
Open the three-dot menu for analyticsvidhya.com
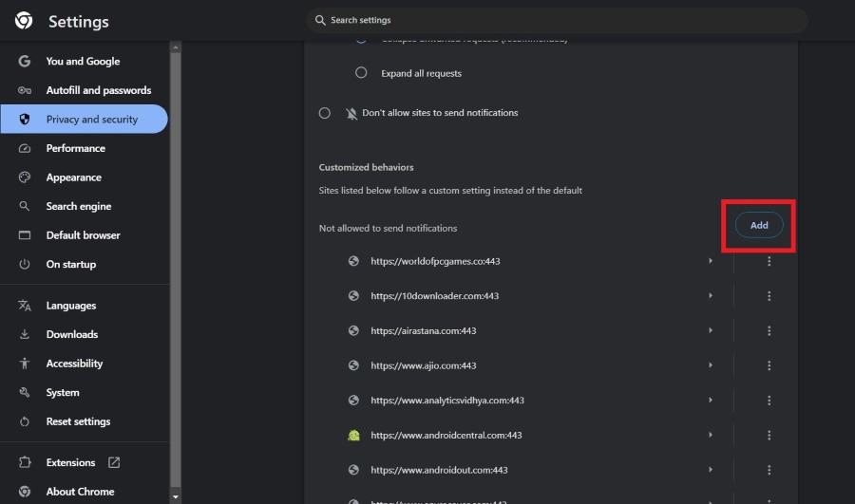pos(769,400)
